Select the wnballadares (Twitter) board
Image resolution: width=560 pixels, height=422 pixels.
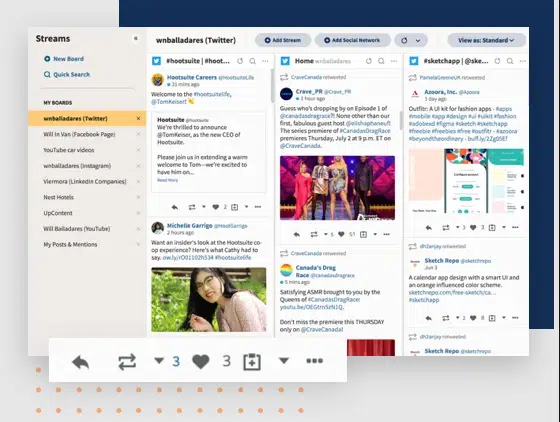(87, 119)
